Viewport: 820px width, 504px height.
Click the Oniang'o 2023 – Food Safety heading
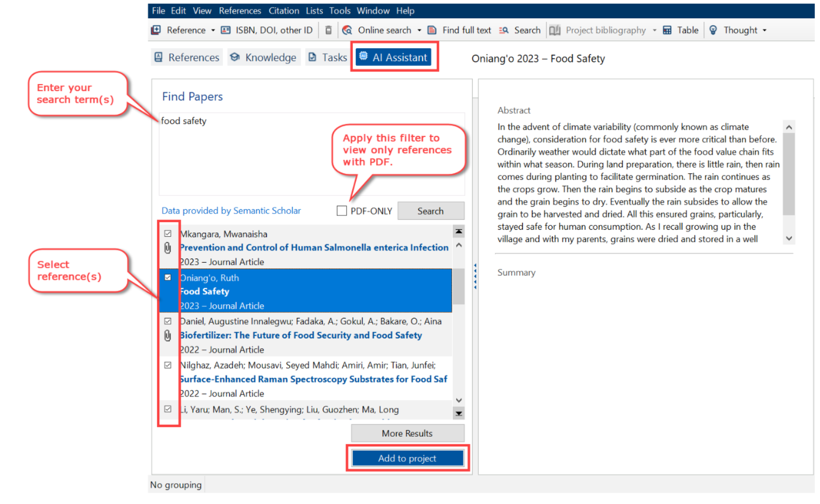click(x=538, y=59)
